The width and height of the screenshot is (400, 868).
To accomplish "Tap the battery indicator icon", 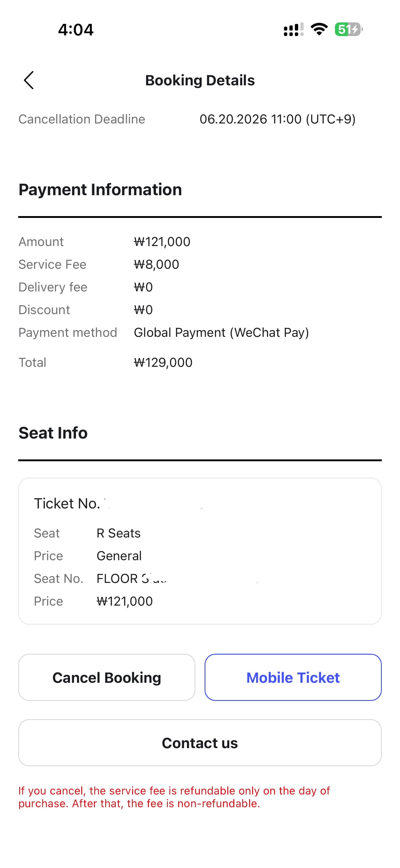I will (x=349, y=29).
